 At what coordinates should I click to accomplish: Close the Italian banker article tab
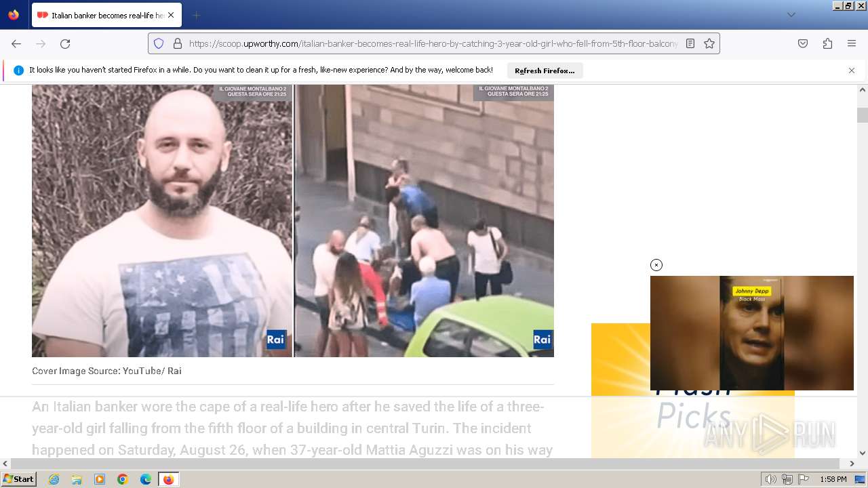tap(171, 15)
